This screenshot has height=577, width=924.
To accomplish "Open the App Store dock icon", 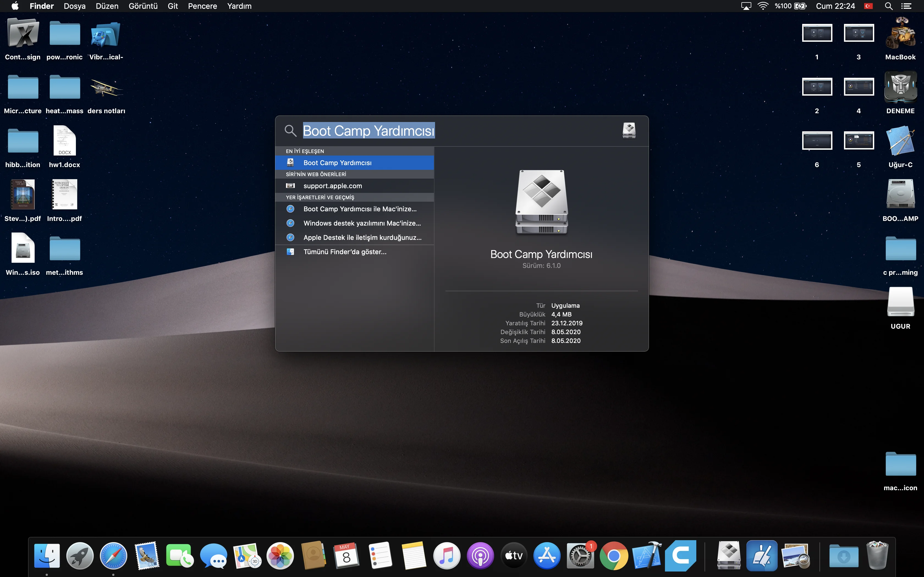I will tap(546, 556).
